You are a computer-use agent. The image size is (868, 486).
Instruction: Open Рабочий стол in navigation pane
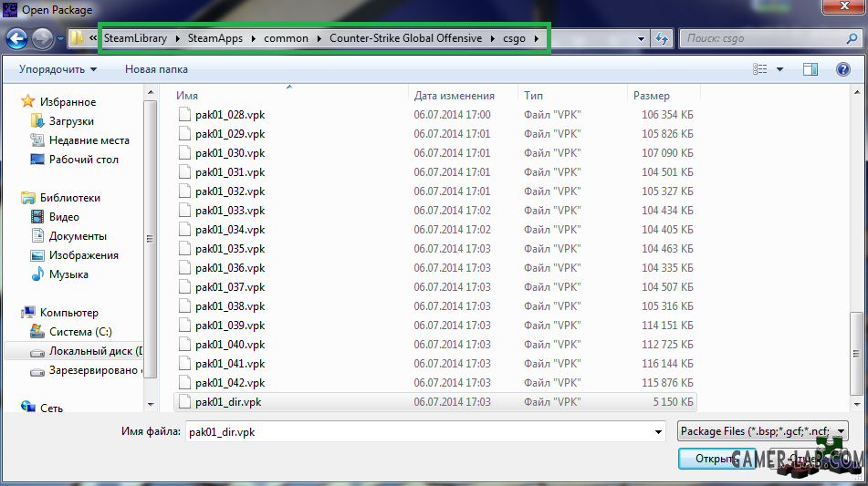pyautogui.click(x=84, y=160)
